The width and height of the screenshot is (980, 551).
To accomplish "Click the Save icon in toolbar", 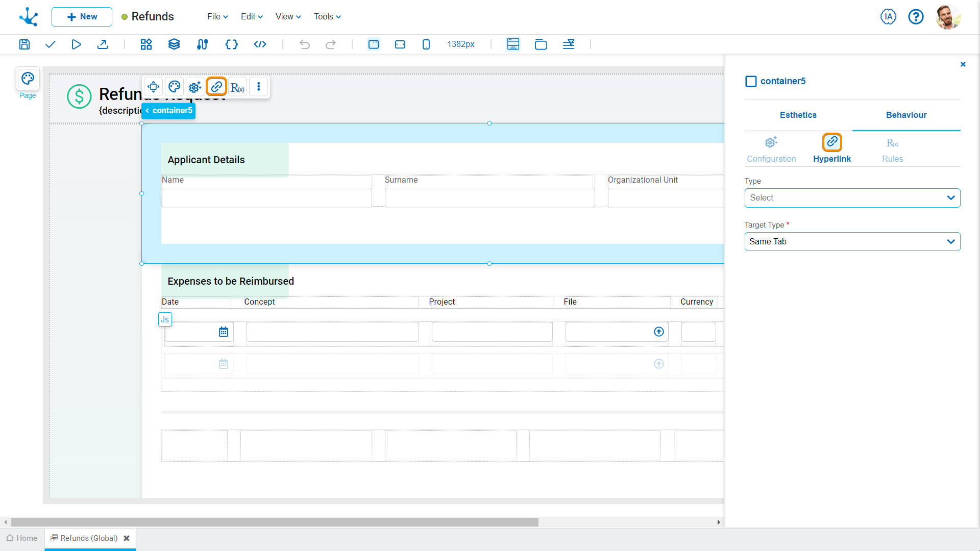I will (x=24, y=44).
